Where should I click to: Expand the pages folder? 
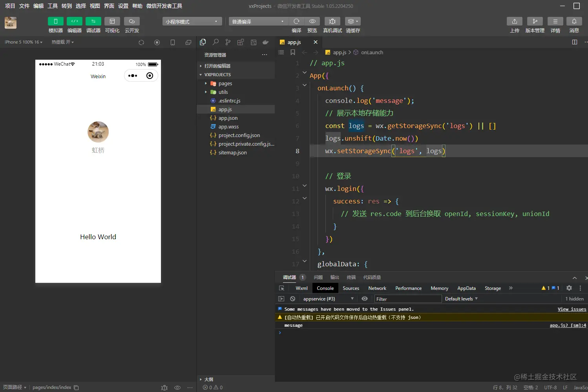point(225,84)
